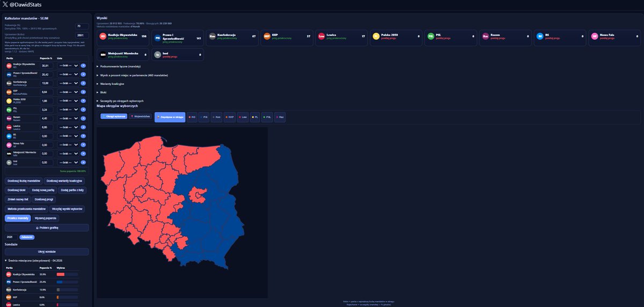Collapse Średnia miesięczna (zdecydowani) poll section

tap(35, 260)
